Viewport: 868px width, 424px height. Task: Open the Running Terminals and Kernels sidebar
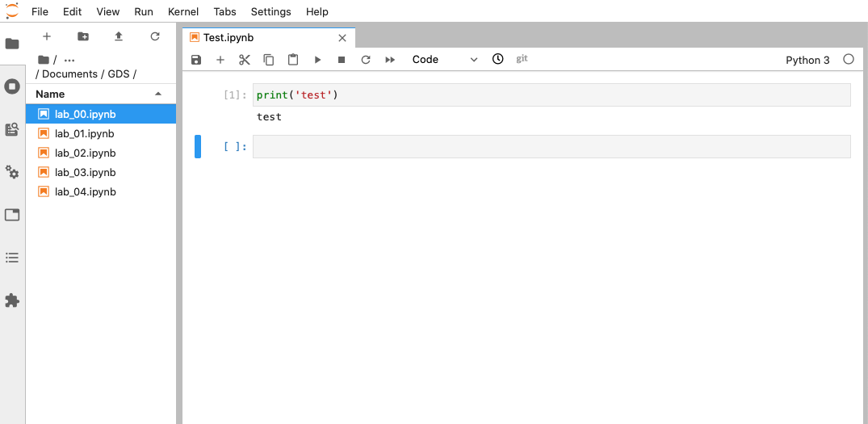[12, 86]
